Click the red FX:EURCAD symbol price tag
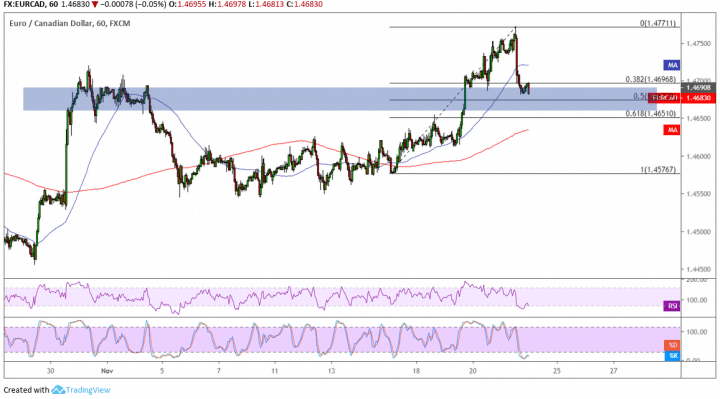Viewport: 720px width, 399px height. (x=664, y=98)
